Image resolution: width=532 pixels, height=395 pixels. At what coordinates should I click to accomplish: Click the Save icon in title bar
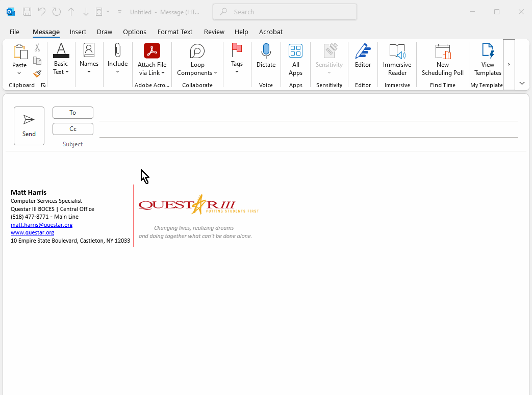(x=27, y=12)
